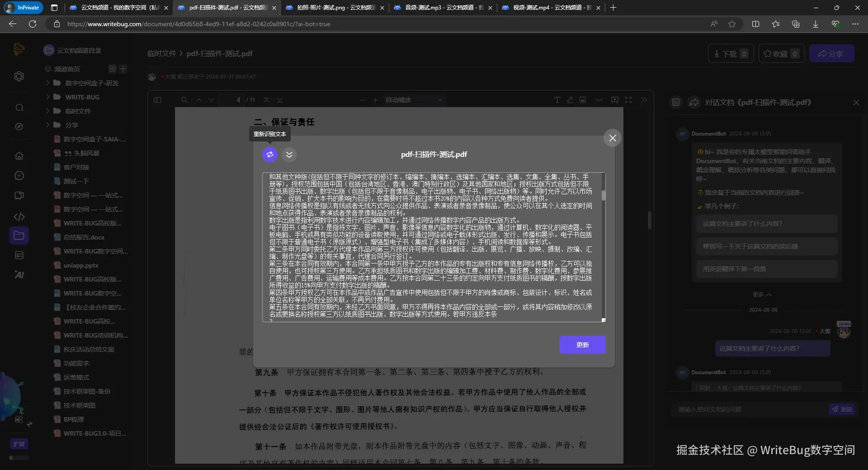This screenshot has width=868, height=470.
Task: Flip the small toggle switch at bottom left
Action: pos(19,458)
